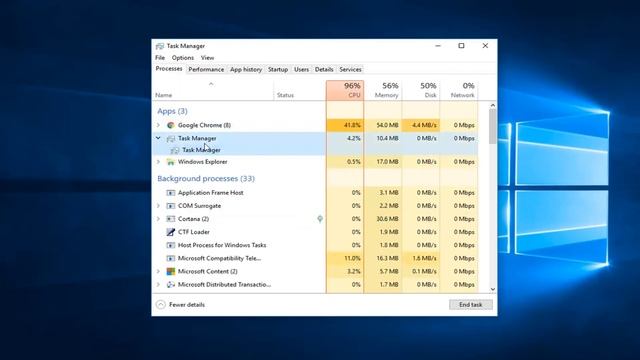Select the Google Chrome (8) row
This screenshot has width=640, height=360.
pos(315,125)
